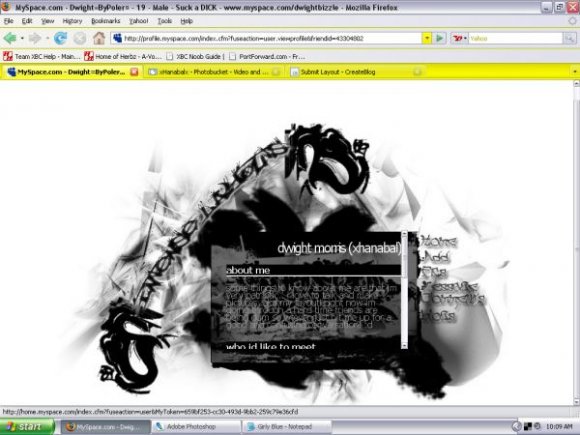Click the about me heading
This screenshot has width=580, height=435.
(248, 270)
